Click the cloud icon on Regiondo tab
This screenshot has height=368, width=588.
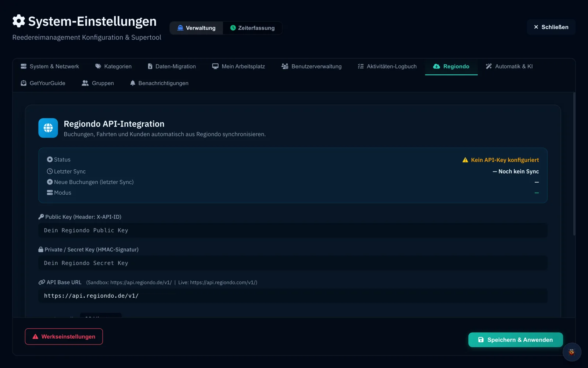pyautogui.click(x=437, y=66)
